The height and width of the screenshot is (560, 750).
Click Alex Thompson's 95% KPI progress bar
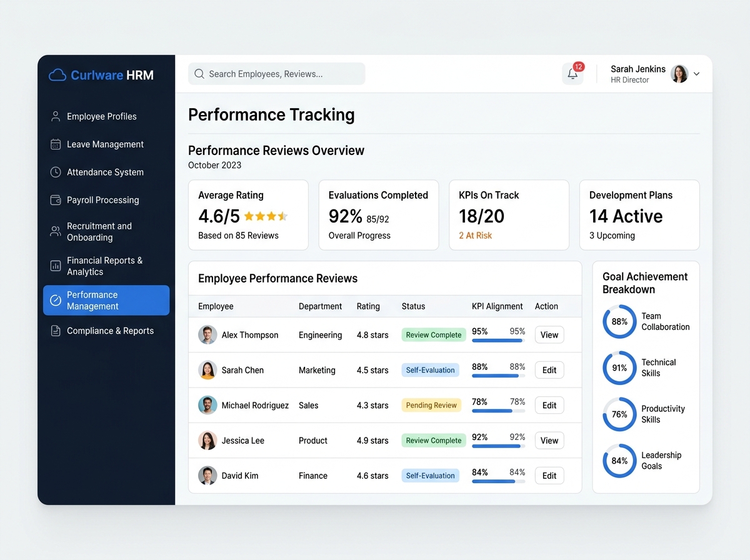499,341
